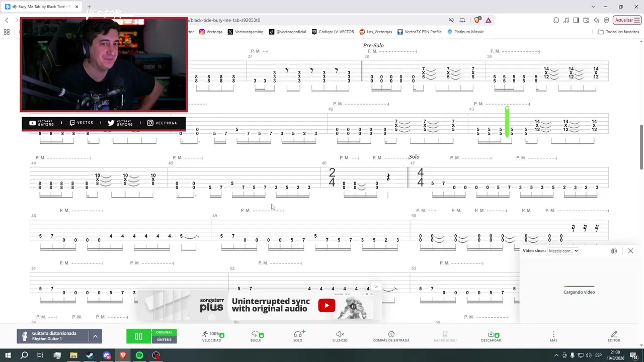644x362 pixels.
Task: Toggle Solo track mode
Action: pyautogui.click(x=298, y=336)
